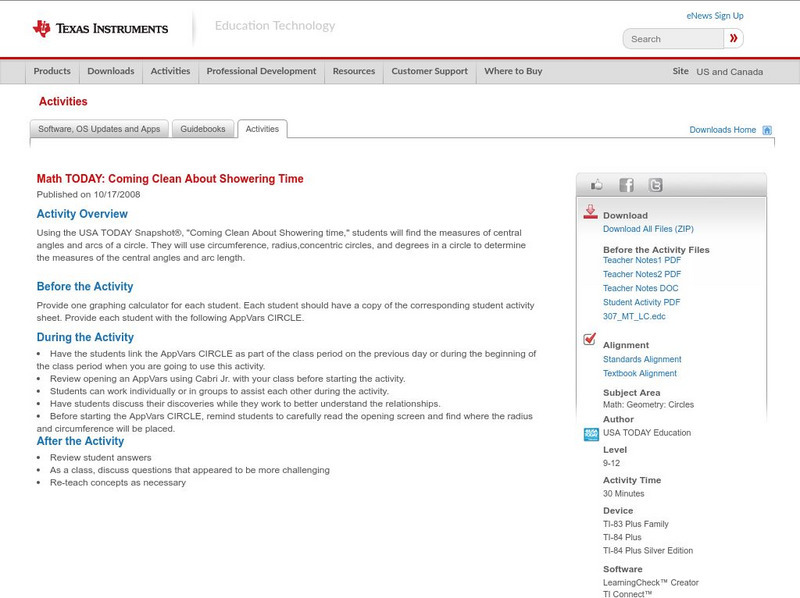800x598 pixels.
Task: Open Teacher Notes DOC
Action: click(x=641, y=288)
